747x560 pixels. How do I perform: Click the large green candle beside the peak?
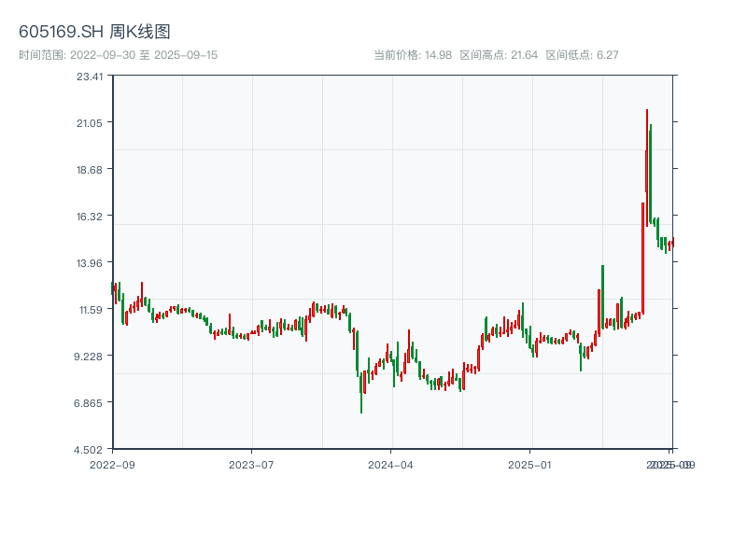tap(650, 173)
